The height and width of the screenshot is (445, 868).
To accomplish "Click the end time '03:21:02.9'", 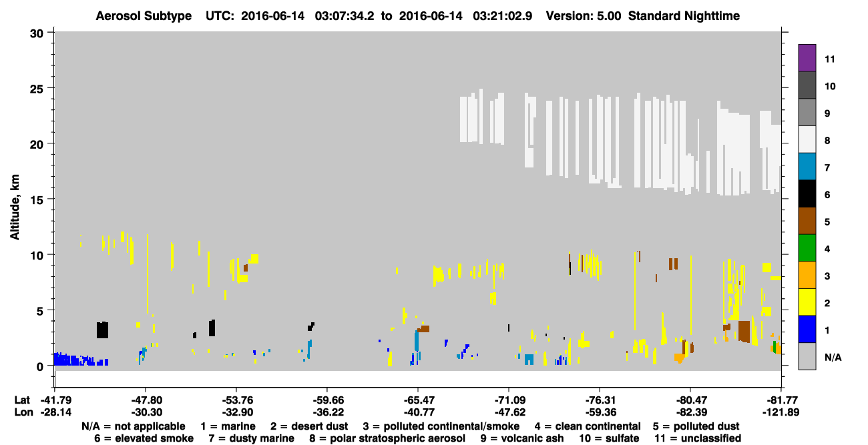I will [x=502, y=15].
